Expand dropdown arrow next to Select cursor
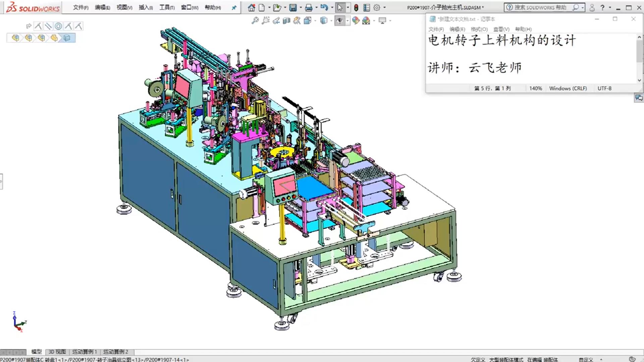 coord(348,7)
